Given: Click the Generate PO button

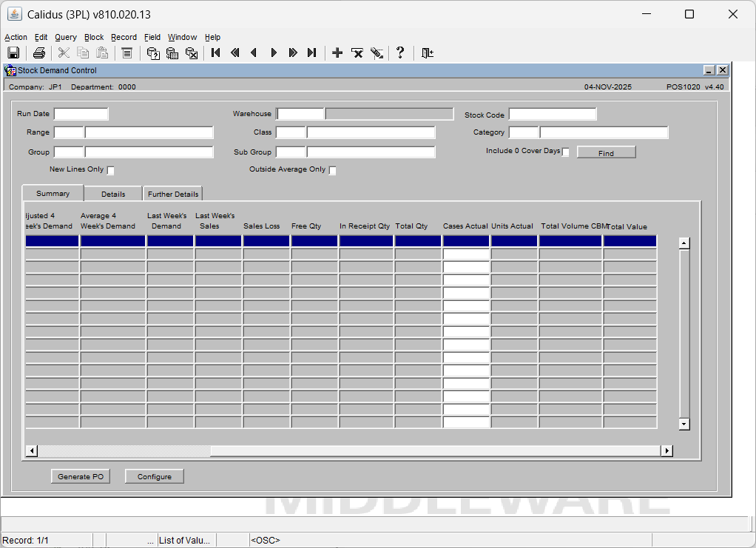Looking at the screenshot, I should (x=81, y=477).
